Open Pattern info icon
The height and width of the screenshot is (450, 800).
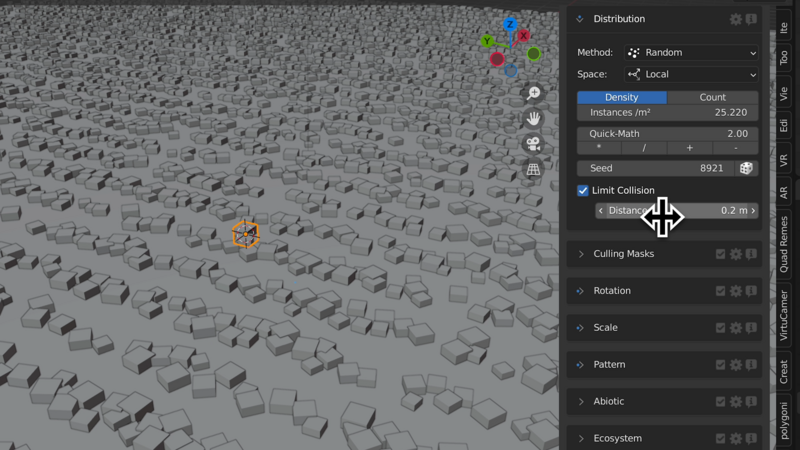pyautogui.click(x=751, y=365)
